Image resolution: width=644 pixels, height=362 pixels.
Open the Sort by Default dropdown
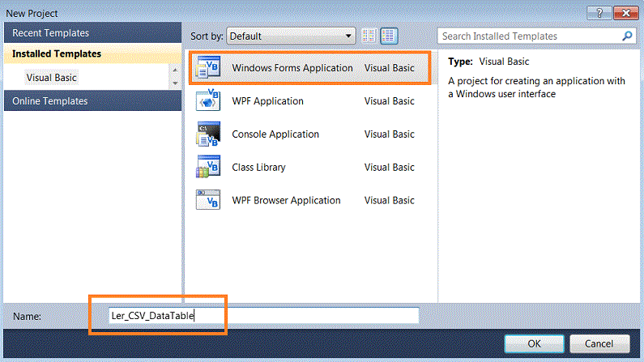[291, 36]
